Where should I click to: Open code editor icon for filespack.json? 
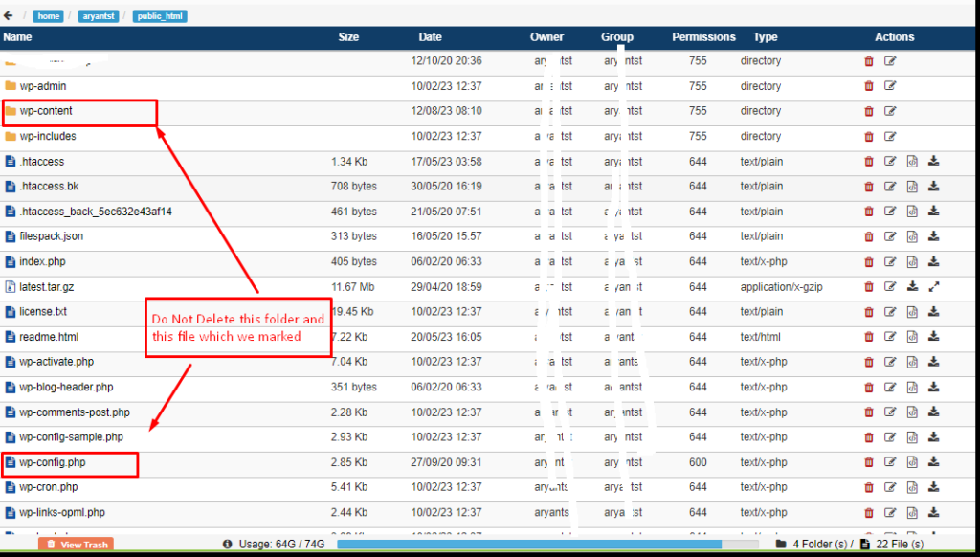point(912,236)
